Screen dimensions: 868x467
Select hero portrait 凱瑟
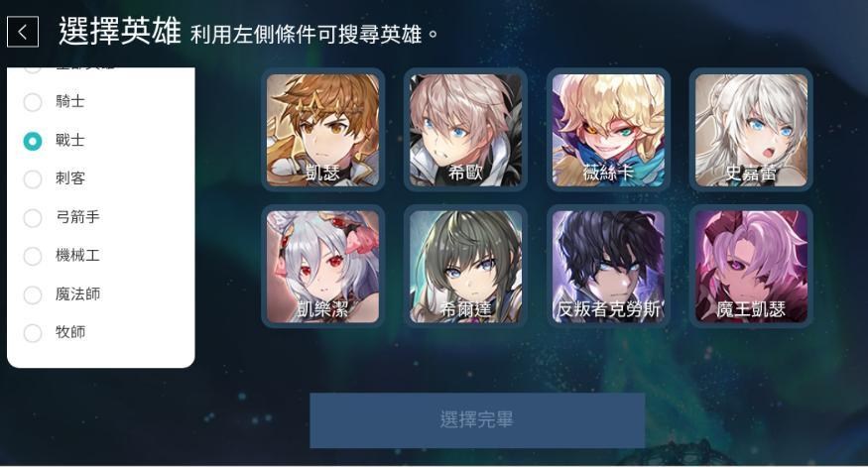click(322, 130)
